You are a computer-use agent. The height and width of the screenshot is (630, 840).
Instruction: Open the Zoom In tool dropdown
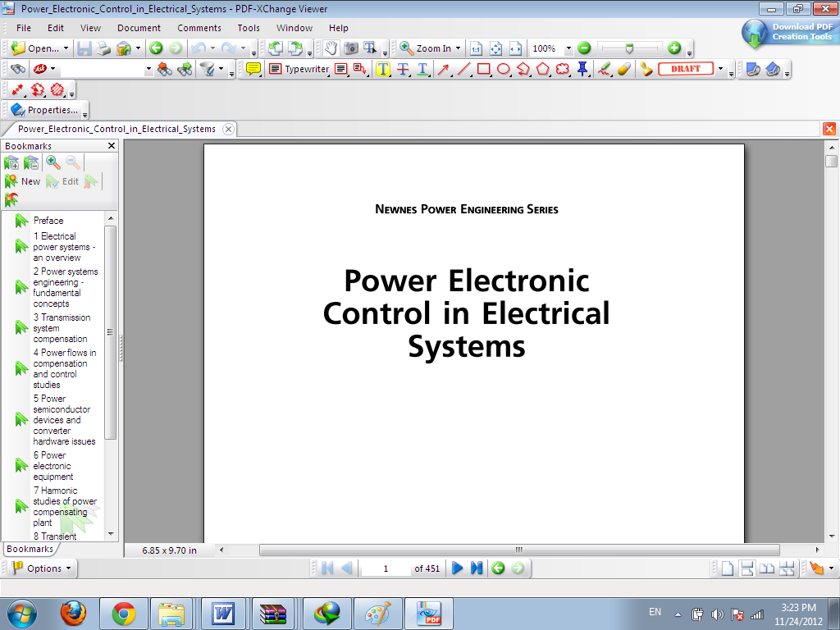click(x=456, y=48)
